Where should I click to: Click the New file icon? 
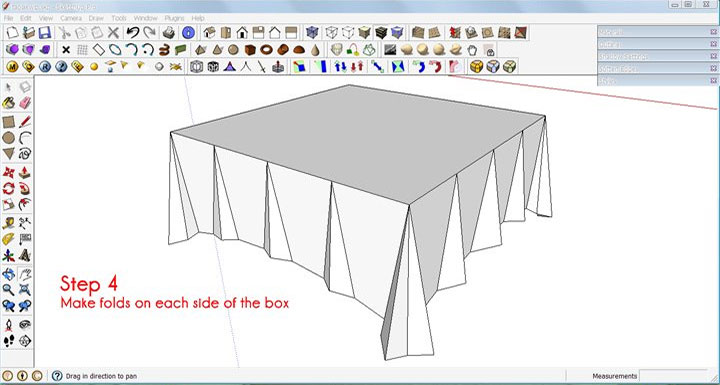point(12,33)
